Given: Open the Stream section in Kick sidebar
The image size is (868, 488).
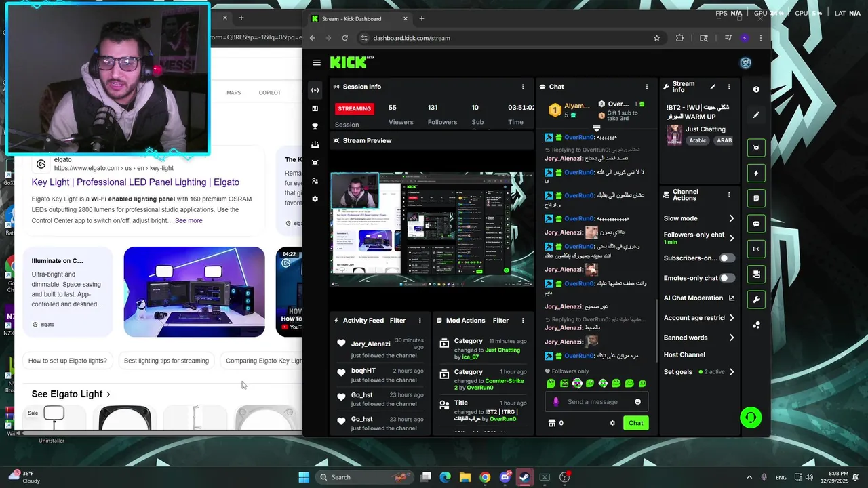Looking at the screenshot, I should point(315,90).
